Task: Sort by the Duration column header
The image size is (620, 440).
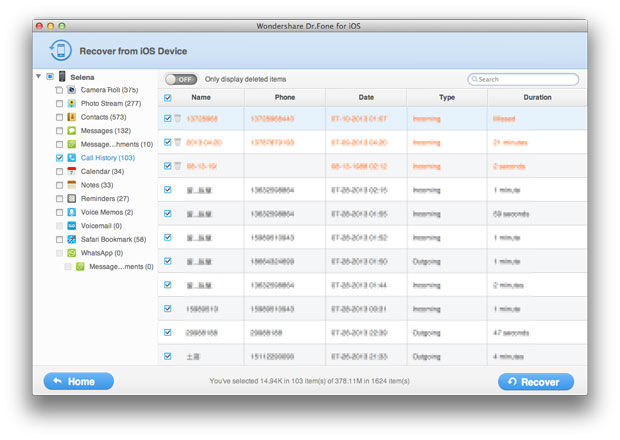Action: pyautogui.click(x=537, y=97)
